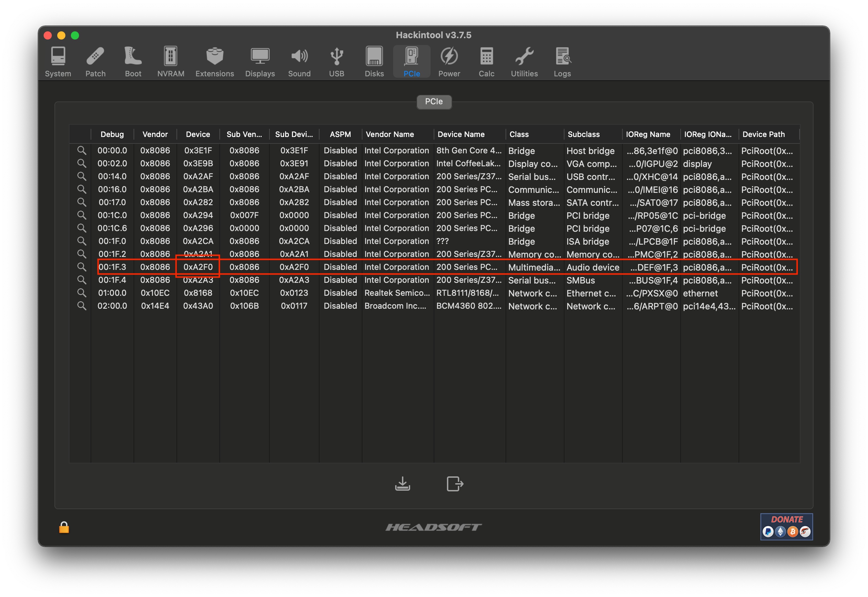The width and height of the screenshot is (868, 597).
Task: Click the DONATE button
Action: 786,526
